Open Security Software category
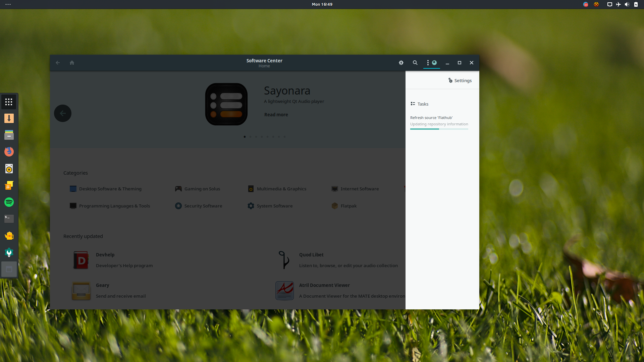The image size is (644, 362). (x=199, y=206)
